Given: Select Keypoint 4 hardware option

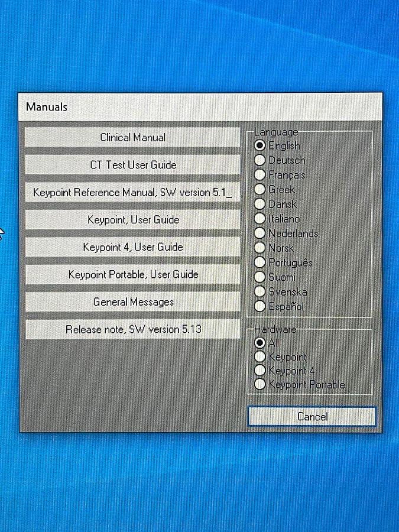Looking at the screenshot, I should pos(259,371).
